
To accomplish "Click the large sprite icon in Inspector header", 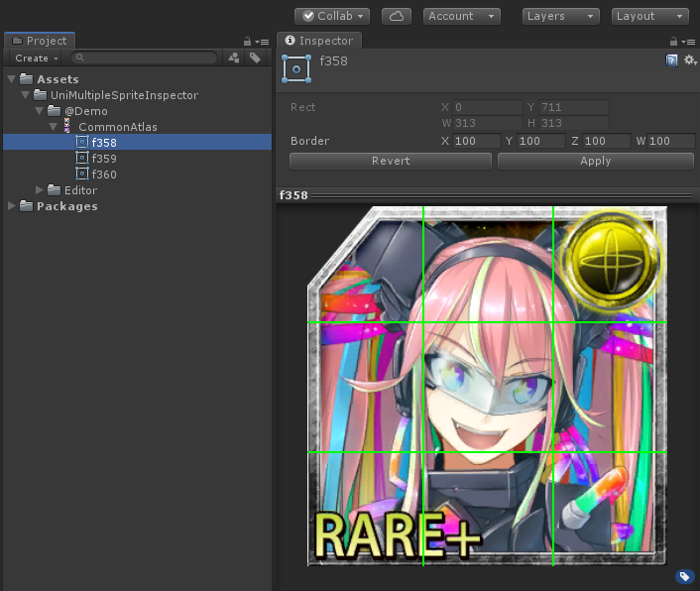I will click(296, 68).
